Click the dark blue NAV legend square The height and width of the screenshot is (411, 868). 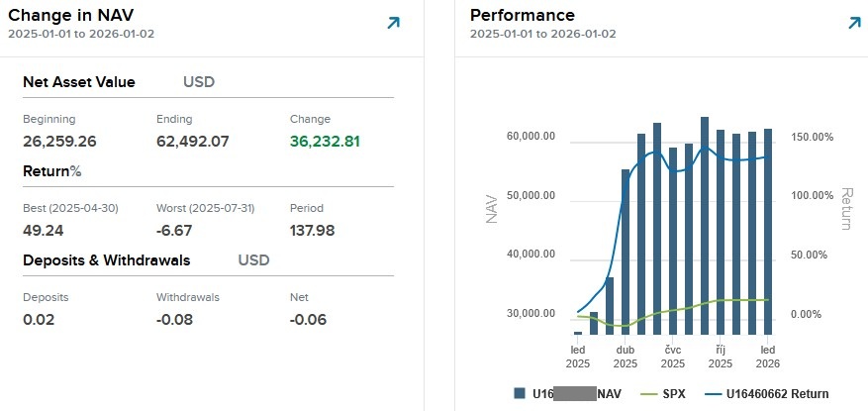[521, 393]
